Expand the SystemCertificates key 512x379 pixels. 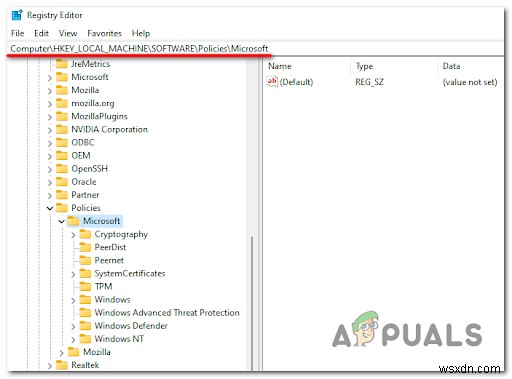(x=73, y=274)
